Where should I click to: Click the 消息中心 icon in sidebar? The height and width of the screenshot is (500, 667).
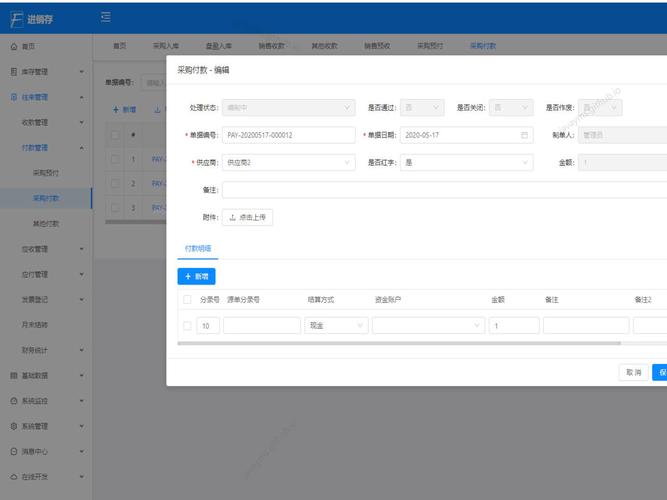(13, 451)
